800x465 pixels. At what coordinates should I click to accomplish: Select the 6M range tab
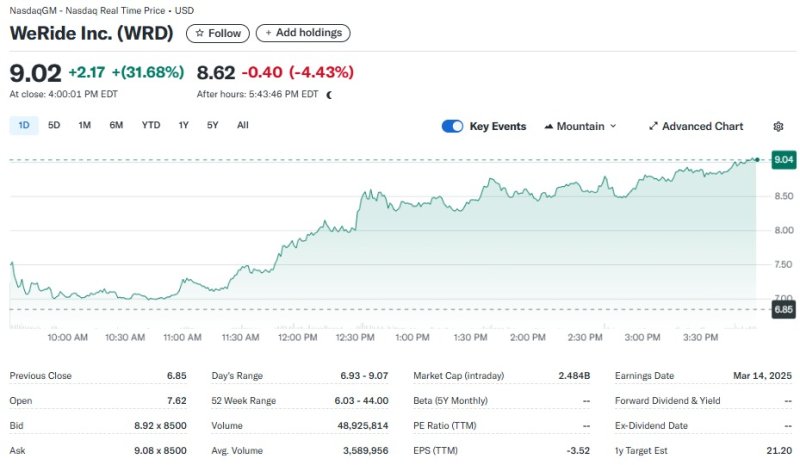pos(116,125)
